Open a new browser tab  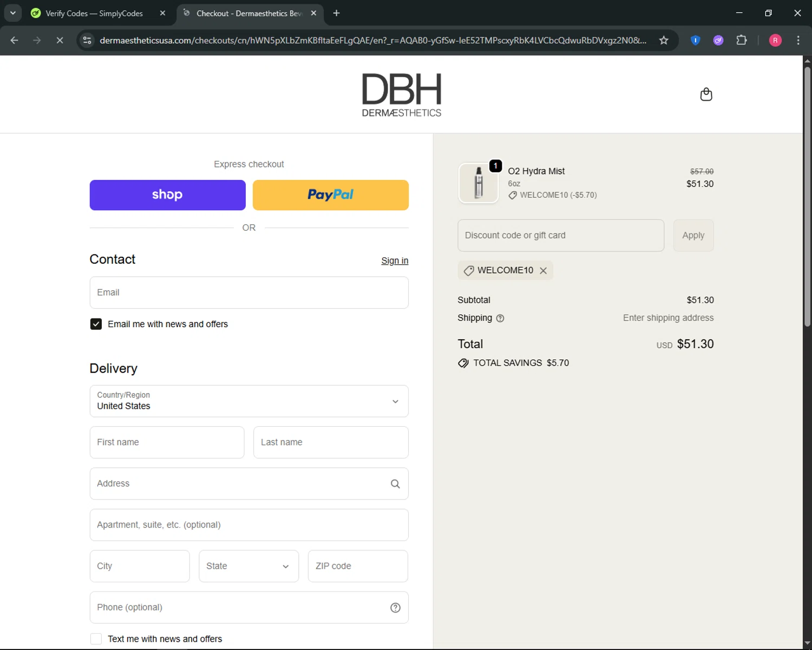[336, 13]
